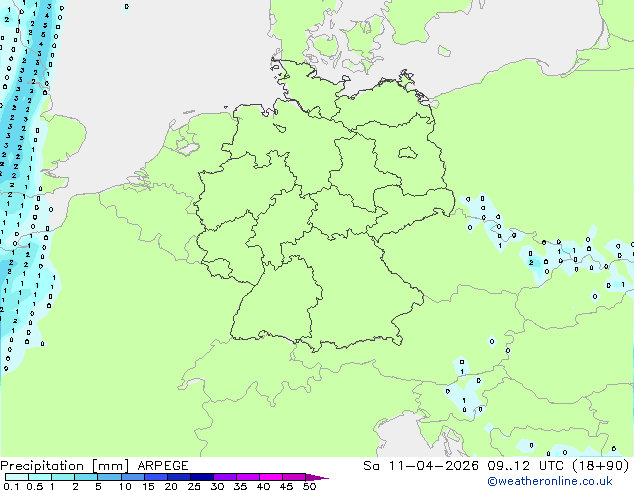Click the 2–5 mm legend color swatch
This screenshot has height=490, width=634.
pos(86,477)
